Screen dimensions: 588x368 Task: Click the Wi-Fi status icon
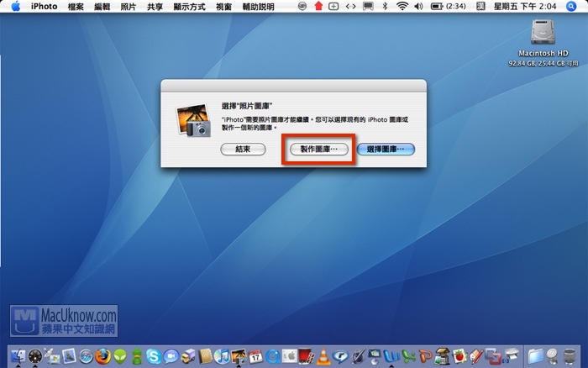(402, 6)
